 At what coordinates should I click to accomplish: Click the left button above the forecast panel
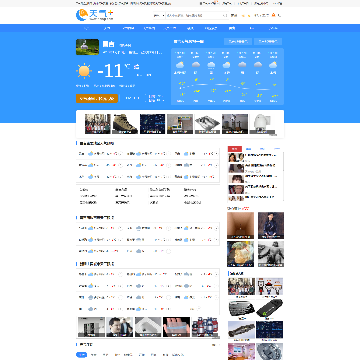click(238, 42)
